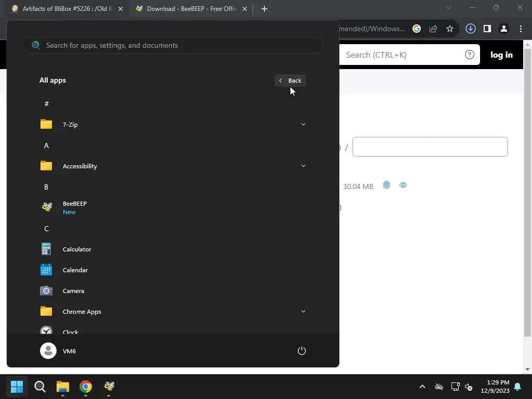The image size is (532, 399).
Task: Open the clock and date 1:29 PM
Action: 495,387
